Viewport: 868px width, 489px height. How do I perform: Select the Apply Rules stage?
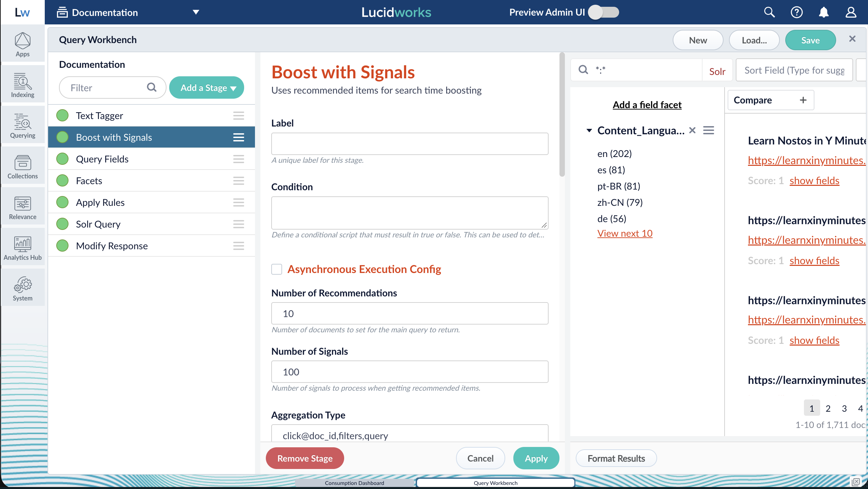[152, 202]
